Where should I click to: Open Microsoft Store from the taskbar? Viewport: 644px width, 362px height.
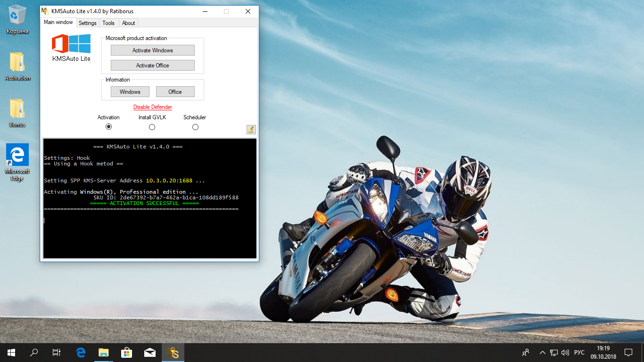click(126, 353)
